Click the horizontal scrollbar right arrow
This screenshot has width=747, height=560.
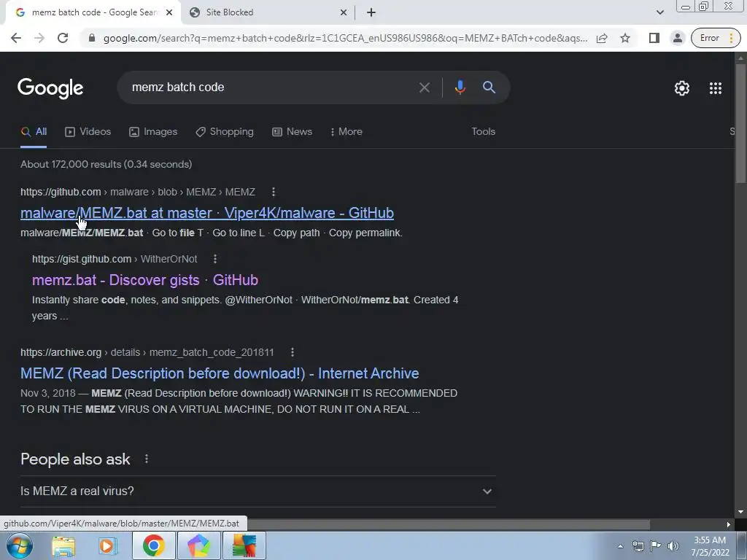pos(729,524)
